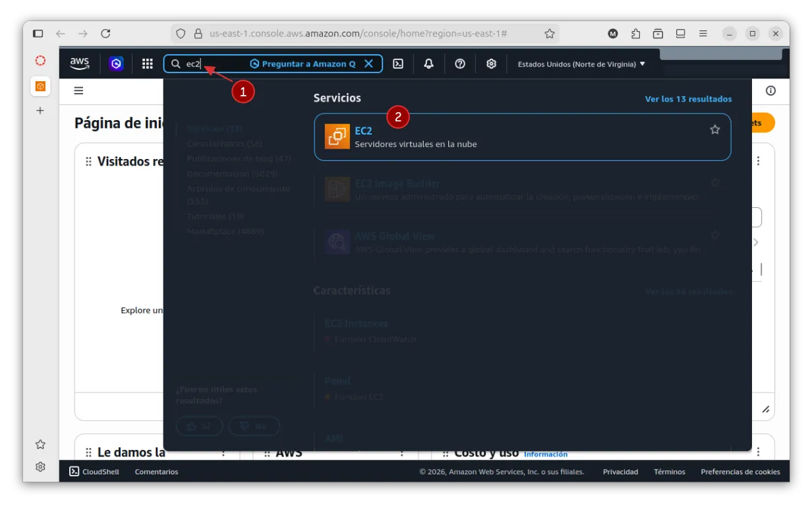The height and width of the screenshot is (506, 812).
Task: Open the Visitados widget options menu
Action: [759, 161]
